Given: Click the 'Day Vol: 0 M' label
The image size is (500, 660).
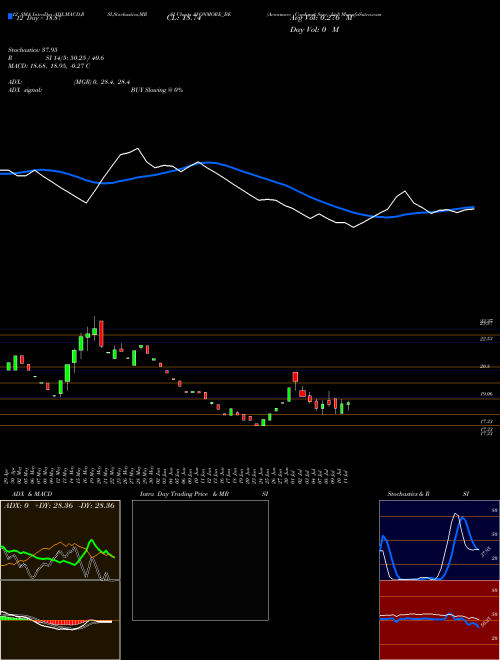Looking at the screenshot, I should pos(314,29).
